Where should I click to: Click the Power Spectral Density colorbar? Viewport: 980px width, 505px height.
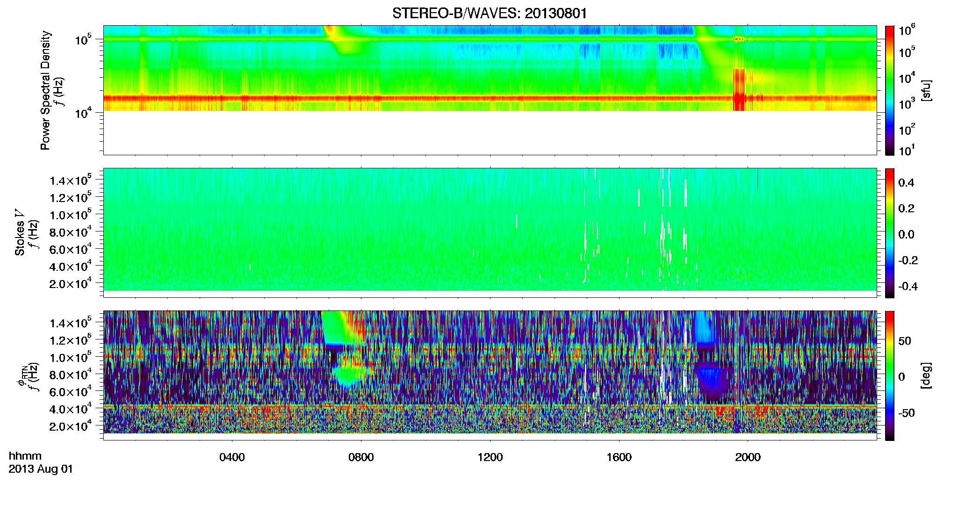pyautogui.click(x=890, y=90)
